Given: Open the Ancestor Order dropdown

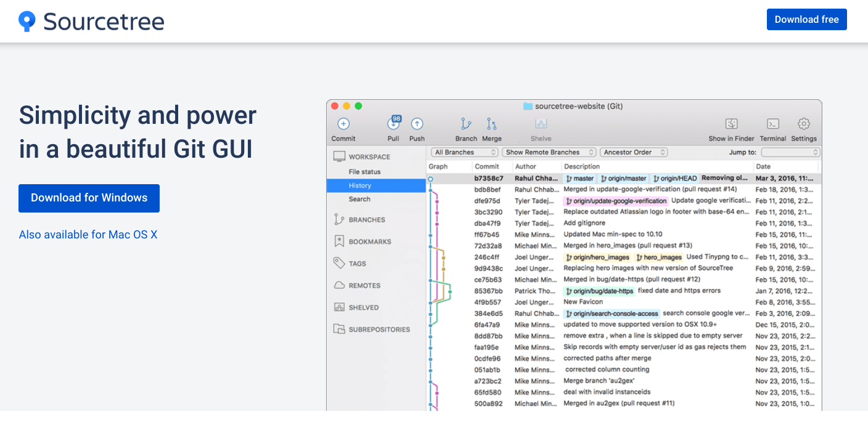Looking at the screenshot, I should (x=634, y=152).
